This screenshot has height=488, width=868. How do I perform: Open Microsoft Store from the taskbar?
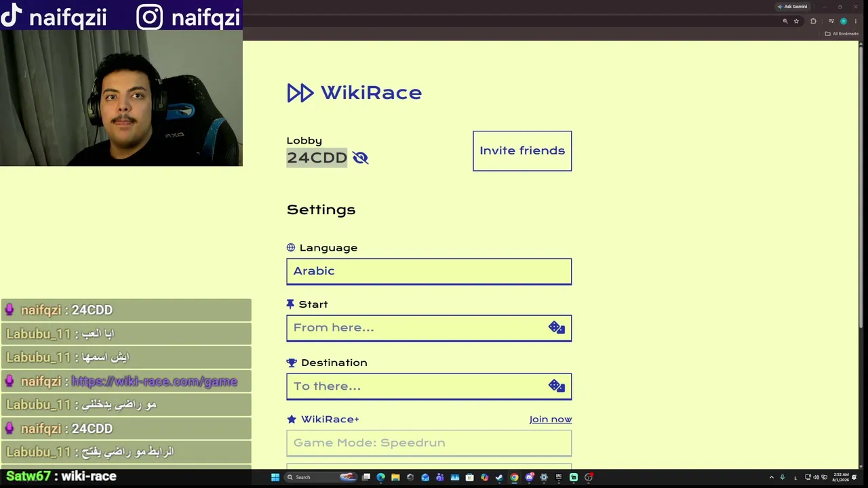[x=469, y=477]
